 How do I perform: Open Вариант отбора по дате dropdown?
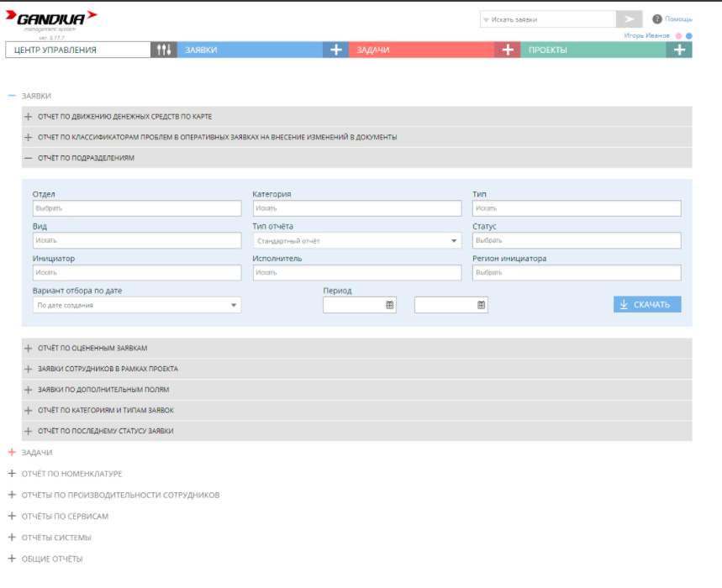pos(137,305)
